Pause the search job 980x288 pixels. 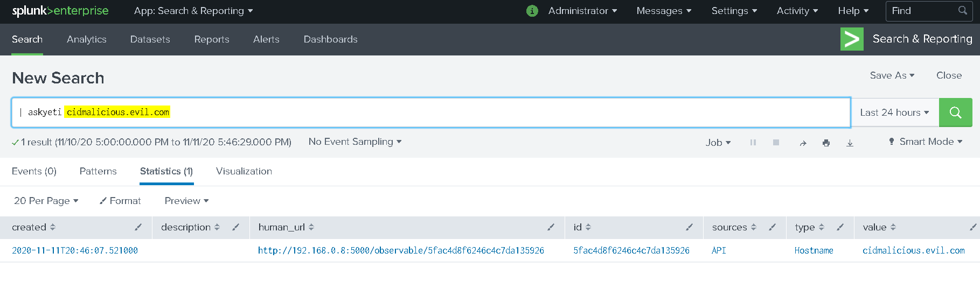point(753,143)
